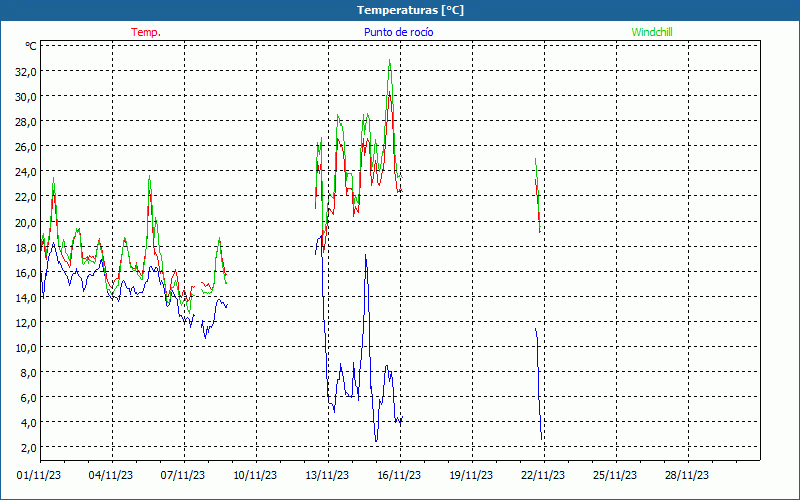
Task: Click the Windchill legend label
Action: (x=652, y=32)
